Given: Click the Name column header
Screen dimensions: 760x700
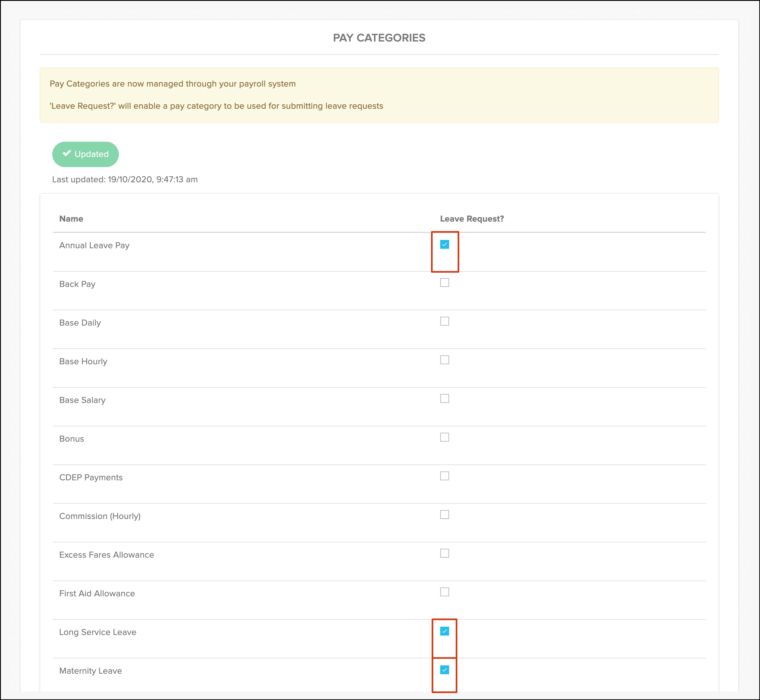Looking at the screenshot, I should tap(71, 219).
